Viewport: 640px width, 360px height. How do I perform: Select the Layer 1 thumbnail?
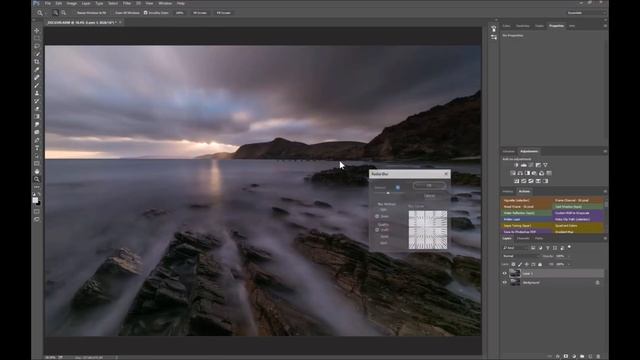[515, 273]
